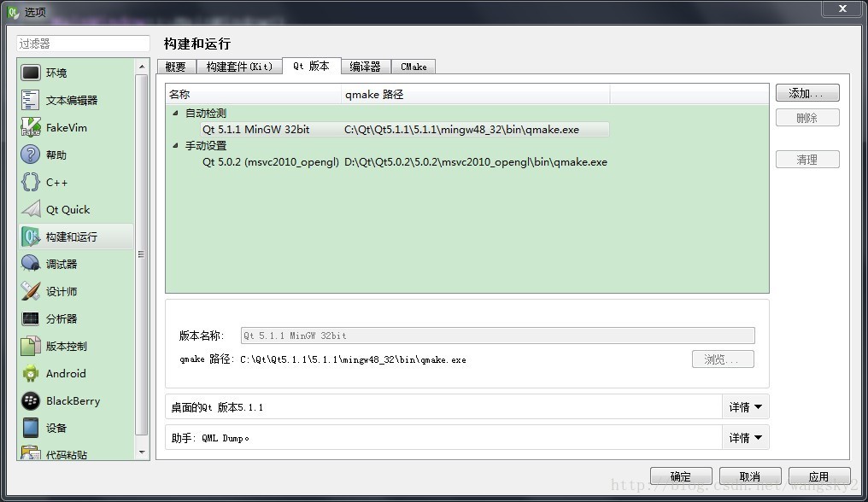
Task: Select the 文本编辑器 text editor icon
Action: point(31,100)
